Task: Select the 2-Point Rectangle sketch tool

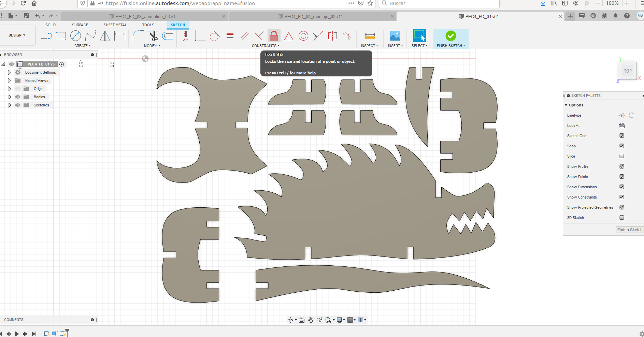Action: click(61, 36)
